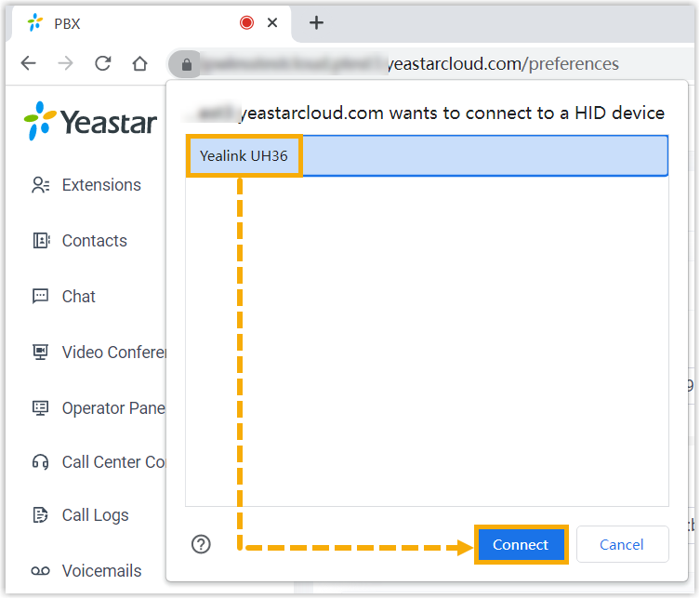The image size is (700, 599).
Task: Click the Call Logs document icon
Action: pos(41,515)
